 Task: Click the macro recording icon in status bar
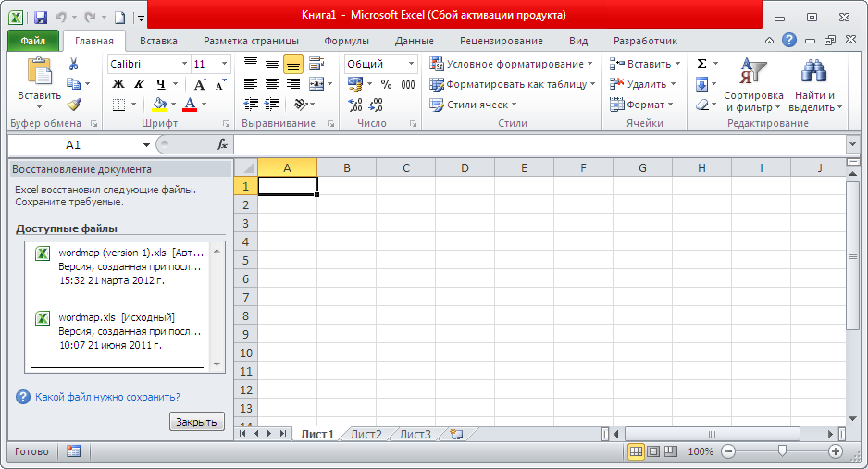click(74, 451)
